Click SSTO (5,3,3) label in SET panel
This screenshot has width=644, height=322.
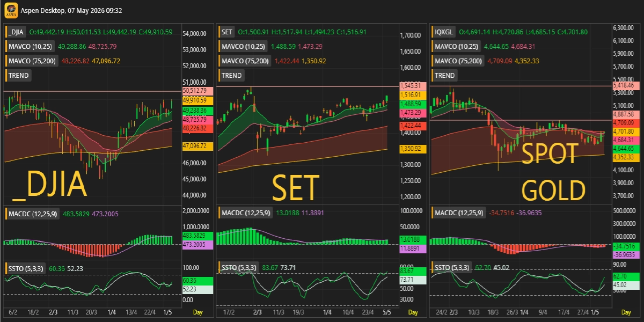[x=239, y=267]
